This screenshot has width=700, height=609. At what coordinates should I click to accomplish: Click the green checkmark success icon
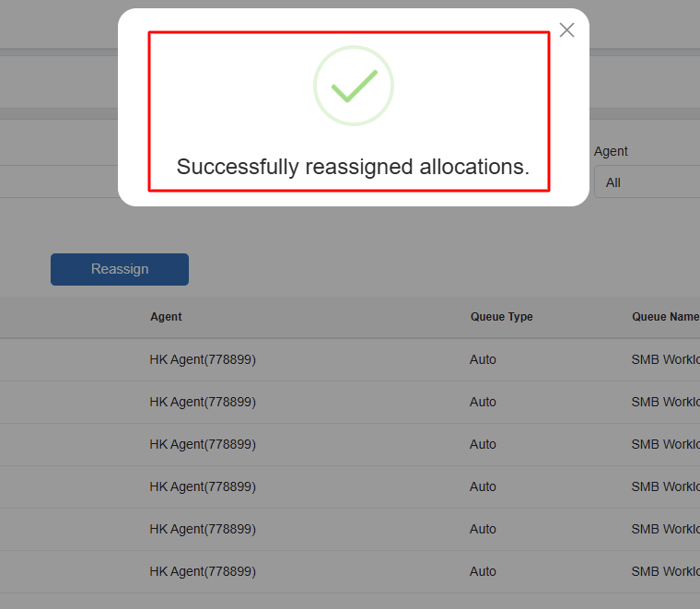click(x=354, y=86)
